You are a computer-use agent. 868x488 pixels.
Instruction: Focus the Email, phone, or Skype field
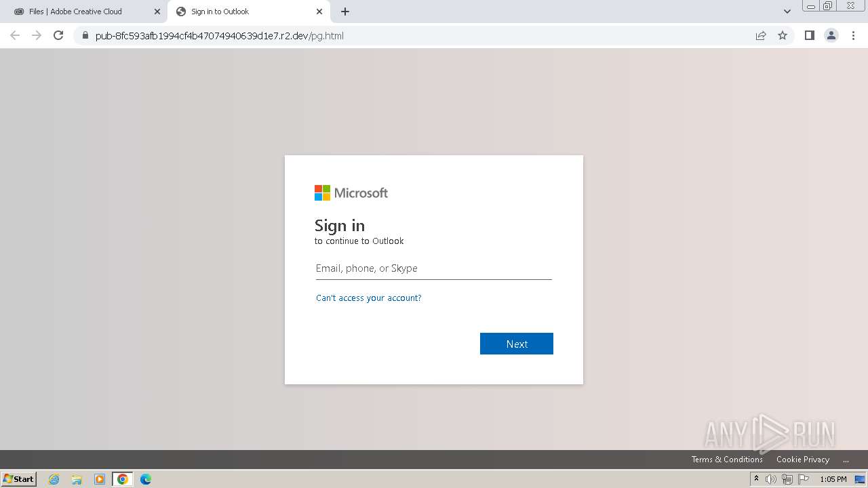[434, 268]
